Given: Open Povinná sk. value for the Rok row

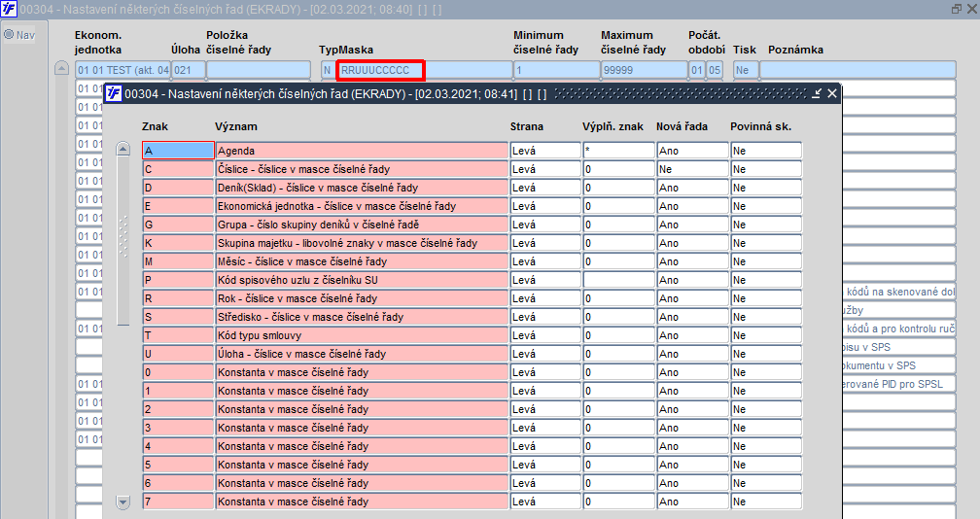Looking at the screenshot, I should (766, 298).
